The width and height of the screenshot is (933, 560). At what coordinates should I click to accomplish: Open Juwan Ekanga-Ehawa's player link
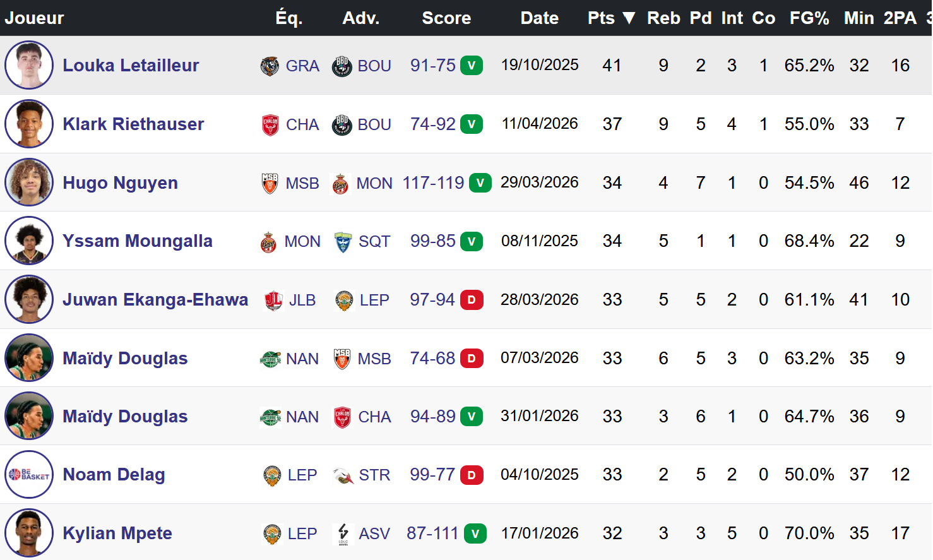click(x=155, y=300)
